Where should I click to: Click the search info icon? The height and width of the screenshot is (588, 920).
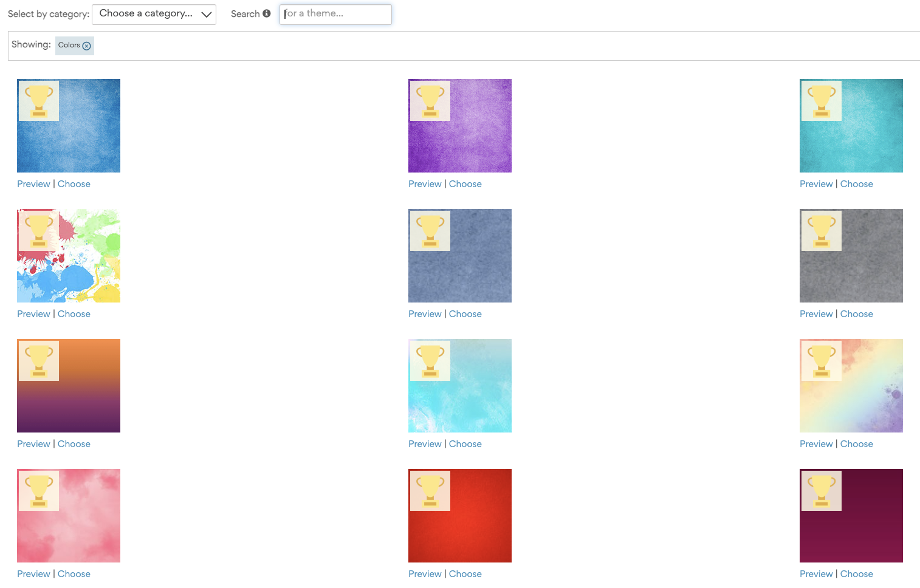(x=266, y=13)
